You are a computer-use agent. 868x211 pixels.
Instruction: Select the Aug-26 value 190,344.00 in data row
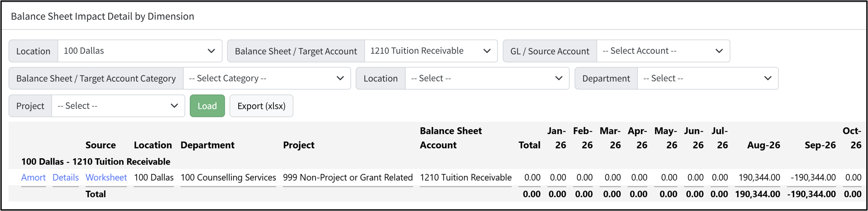(x=759, y=178)
